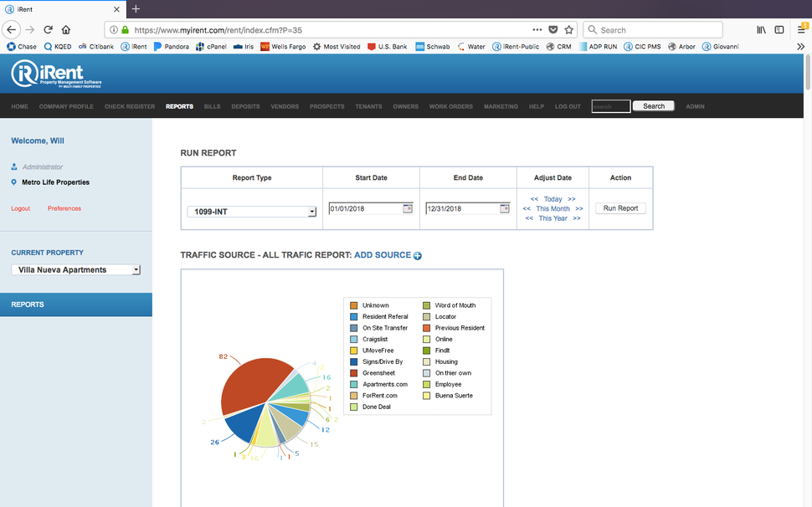The width and height of the screenshot is (812, 507).
Task: Reload the page with the refresh icon
Action: (49, 30)
